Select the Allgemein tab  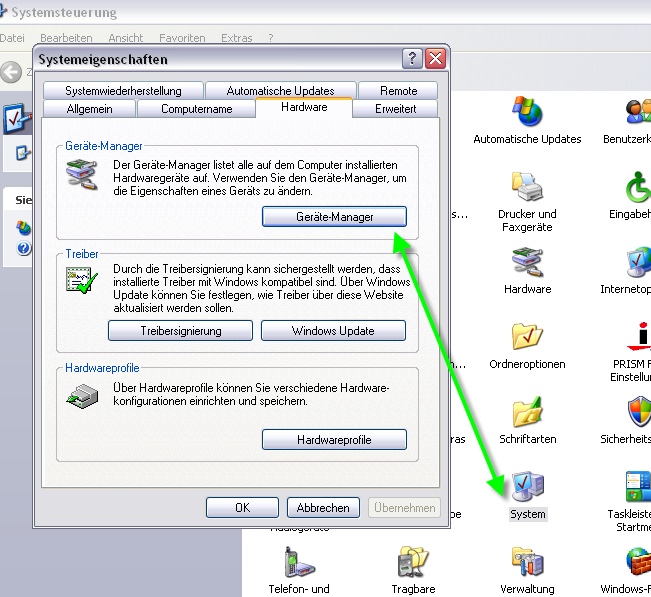click(89, 109)
